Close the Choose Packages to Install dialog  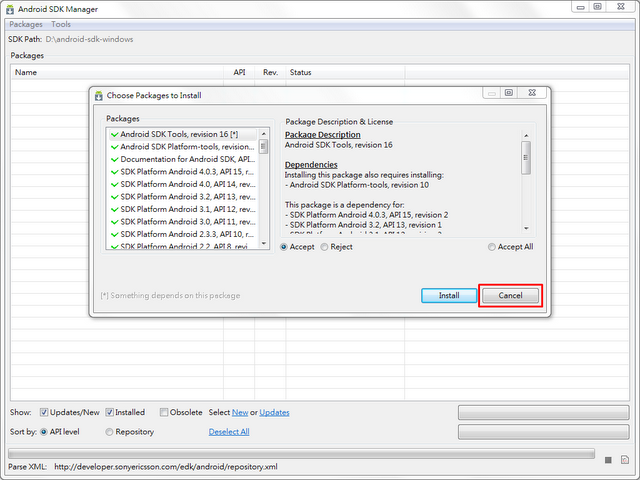[x=532, y=93]
